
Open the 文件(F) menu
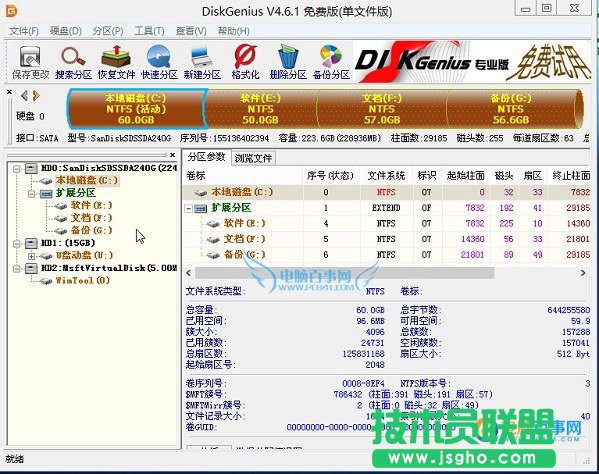pos(24,31)
